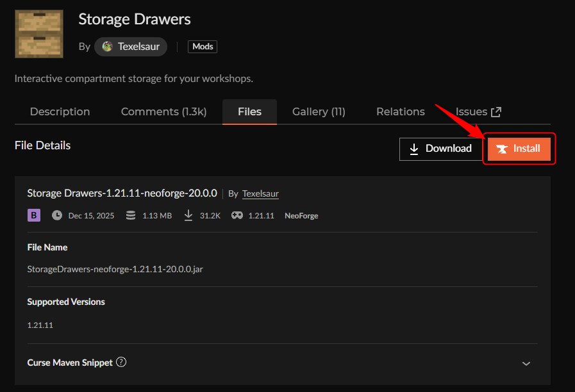Open the Issues page
This screenshot has height=392, width=575.
pyautogui.click(x=471, y=111)
